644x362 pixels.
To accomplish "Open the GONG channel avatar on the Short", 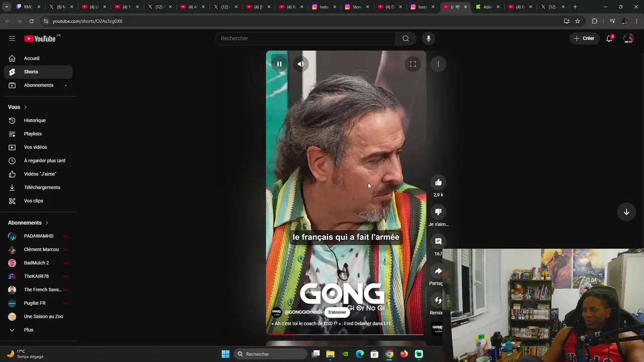I will [276, 312].
